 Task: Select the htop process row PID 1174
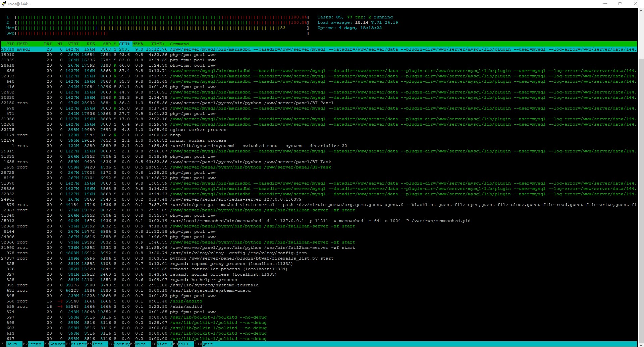pyautogui.click(x=319, y=135)
